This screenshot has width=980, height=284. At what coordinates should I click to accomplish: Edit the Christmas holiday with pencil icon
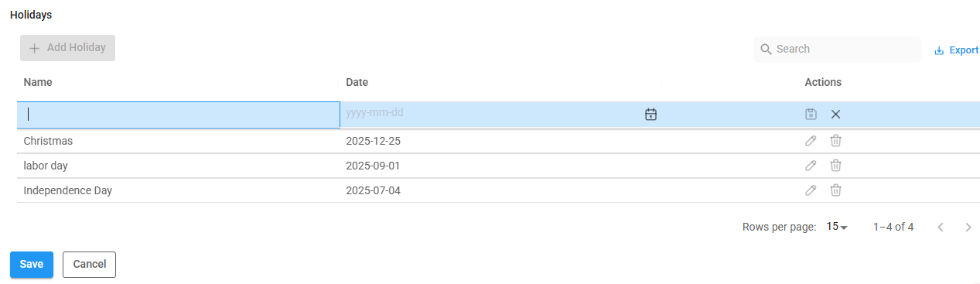(811, 141)
